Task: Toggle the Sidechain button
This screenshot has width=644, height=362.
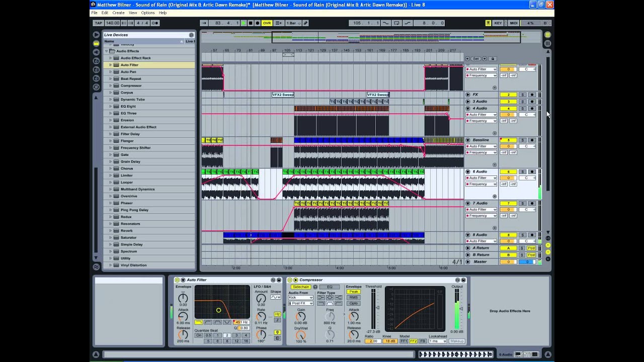Action: tap(300, 287)
